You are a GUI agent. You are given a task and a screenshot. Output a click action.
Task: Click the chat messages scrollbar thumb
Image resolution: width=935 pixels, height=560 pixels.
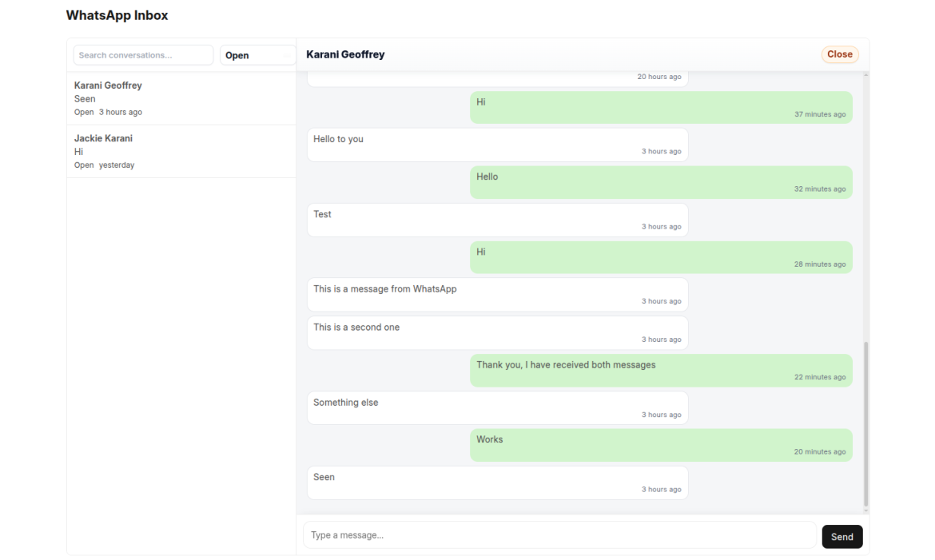(865, 423)
